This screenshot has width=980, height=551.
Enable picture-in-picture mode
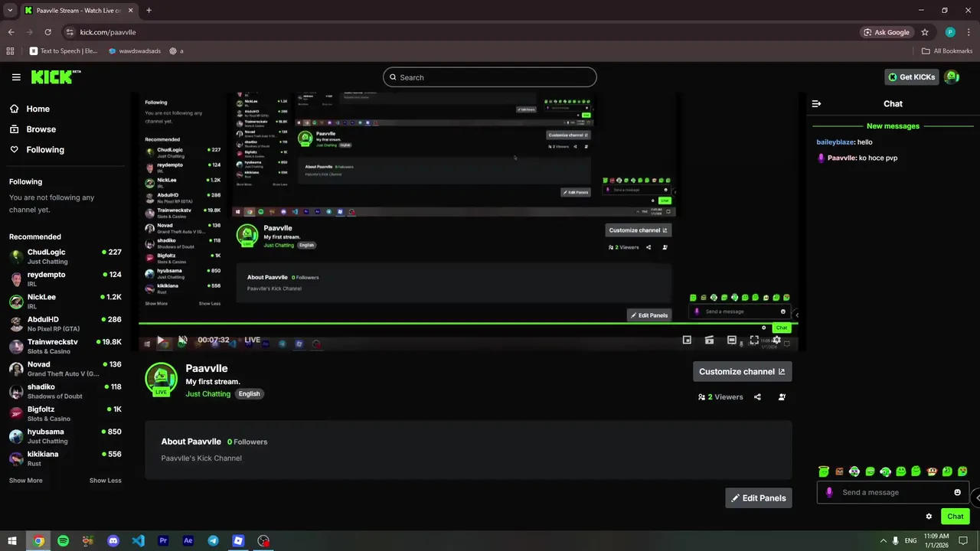point(687,340)
